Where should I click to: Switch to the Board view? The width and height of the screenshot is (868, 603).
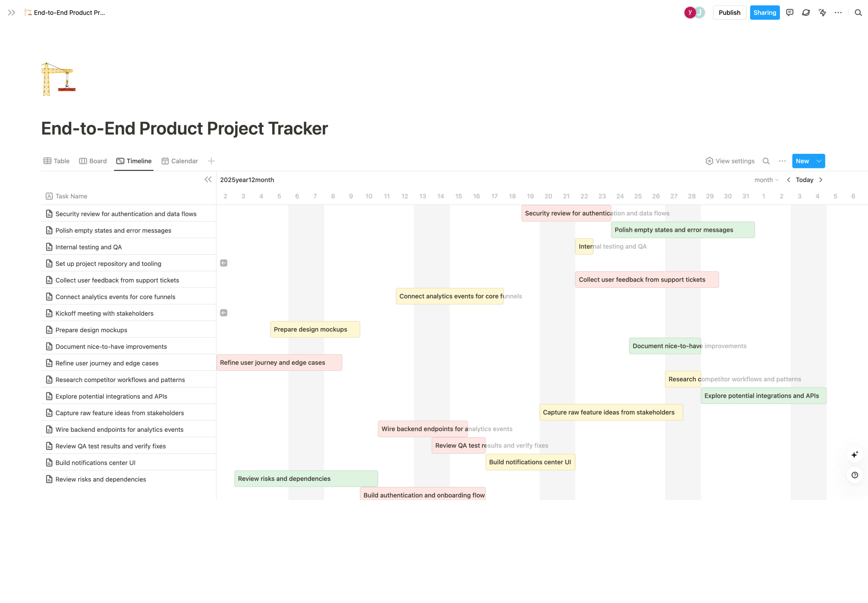click(x=93, y=161)
